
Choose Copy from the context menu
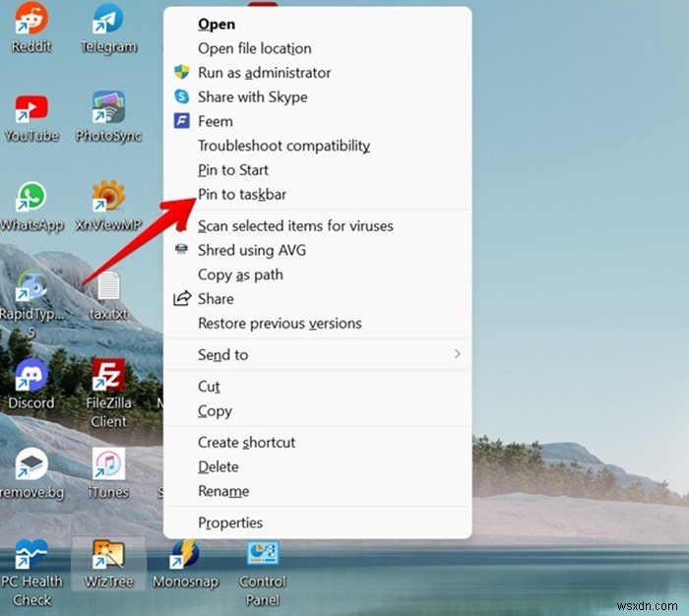[x=318, y=410]
